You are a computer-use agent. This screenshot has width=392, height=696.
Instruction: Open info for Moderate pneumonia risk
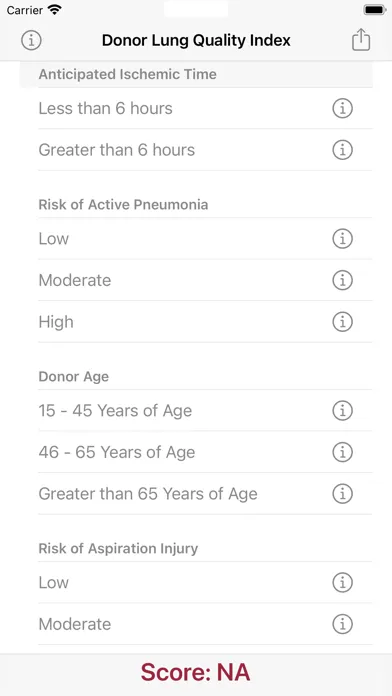point(342,280)
